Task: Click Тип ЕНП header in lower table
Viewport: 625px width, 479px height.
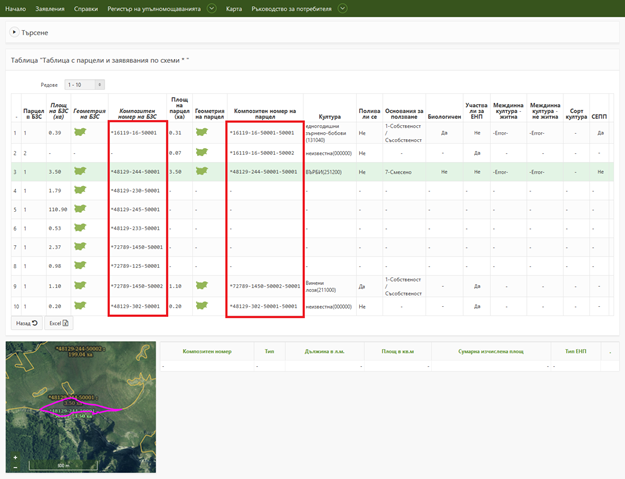Action: point(576,351)
